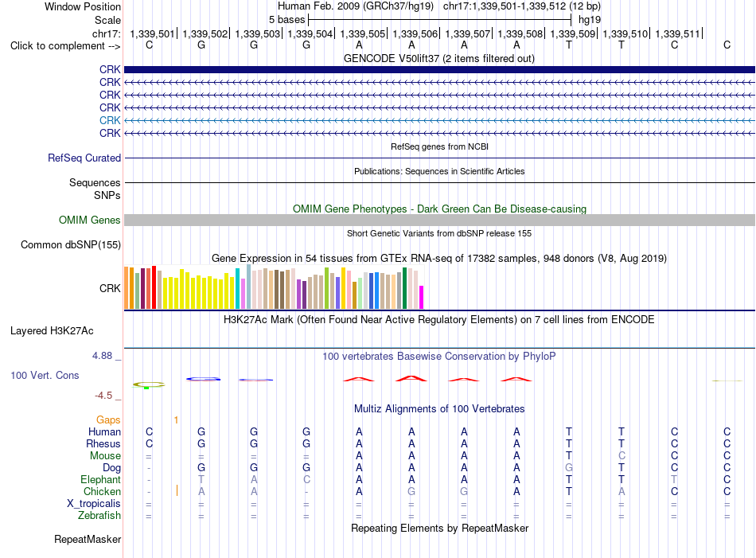Select the X_tropicalis alignment row label
This screenshot has width=756, height=558.
[94, 504]
